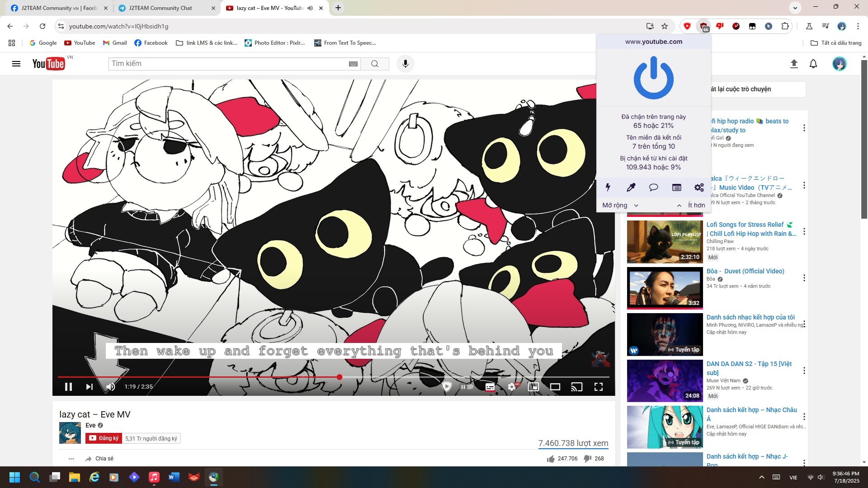Screen dimensions: 868x488
Task: Open the tab search dropdown arrow
Action: click(795, 8)
